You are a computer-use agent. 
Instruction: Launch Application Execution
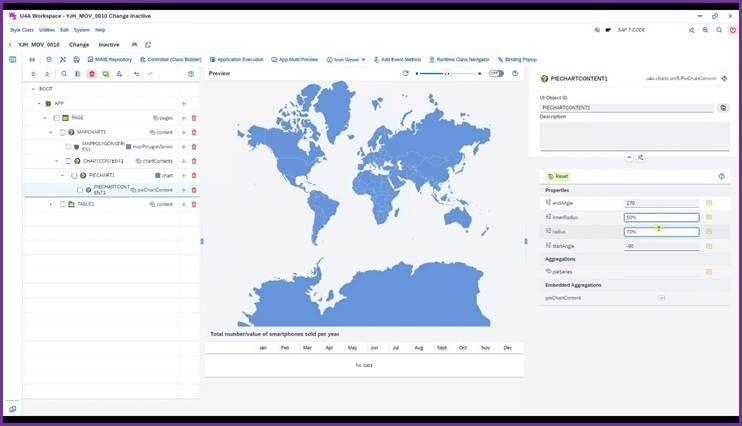pos(237,60)
